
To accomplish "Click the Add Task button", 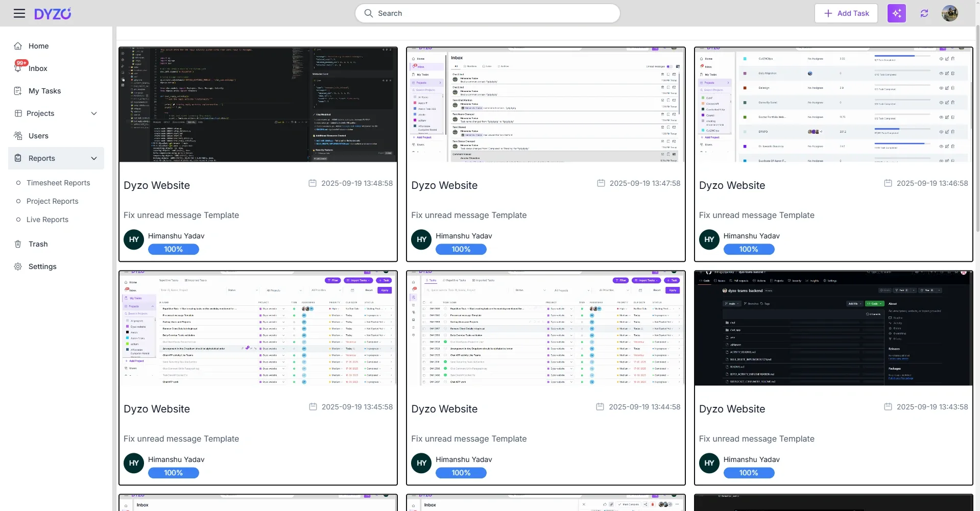I will point(846,13).
